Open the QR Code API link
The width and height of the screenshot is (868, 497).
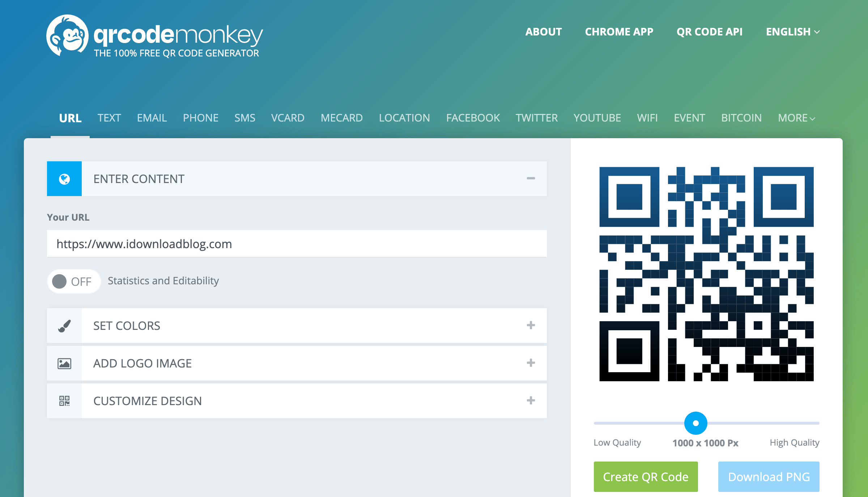709,32
